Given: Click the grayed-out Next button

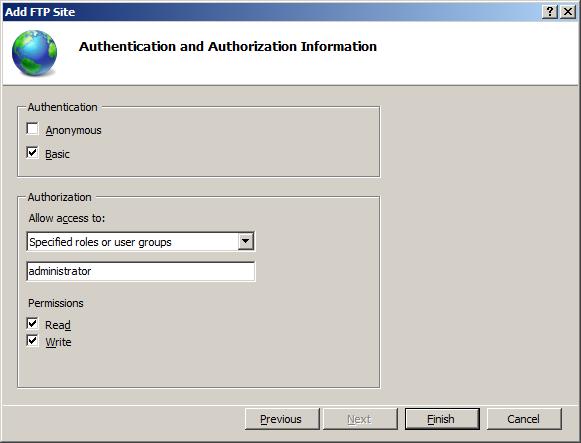Looking at the screenshot, I should tap(360, 419).
